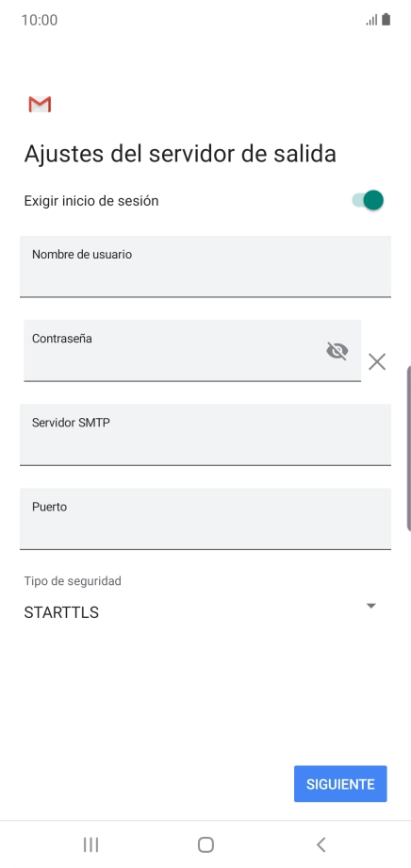Focus the Servidor SMTP field

205,435
